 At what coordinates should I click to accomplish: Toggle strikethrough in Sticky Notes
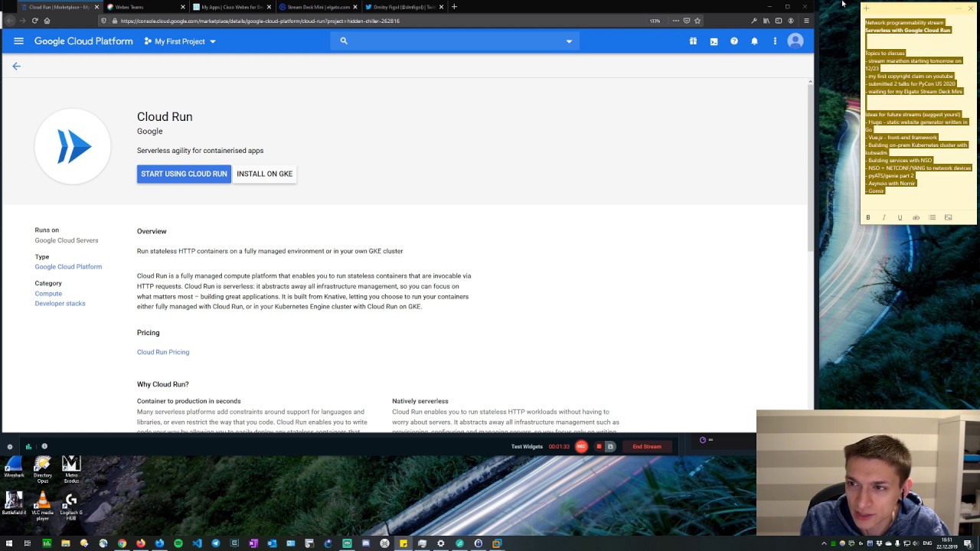916,218
